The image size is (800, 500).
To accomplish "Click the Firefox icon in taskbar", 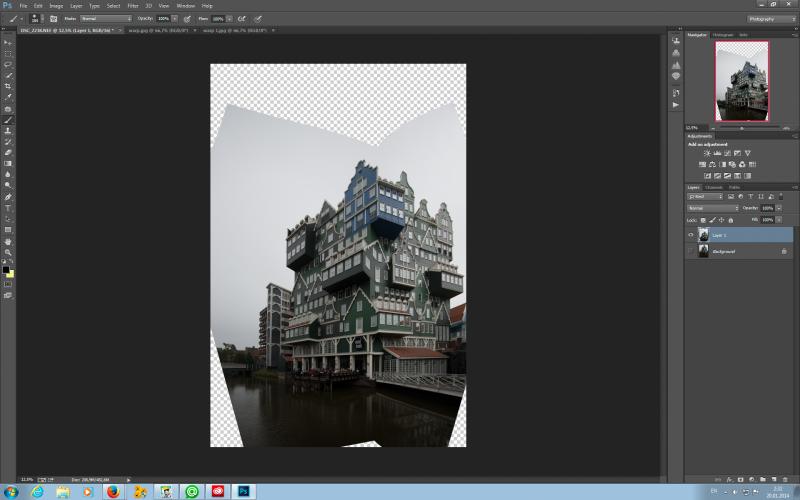I will coord(113,492).
